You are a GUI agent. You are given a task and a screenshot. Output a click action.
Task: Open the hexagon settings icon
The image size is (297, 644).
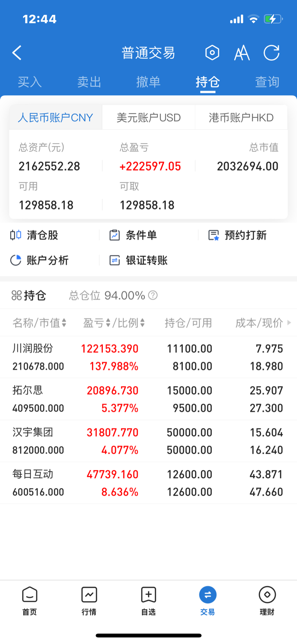[212, 53]
